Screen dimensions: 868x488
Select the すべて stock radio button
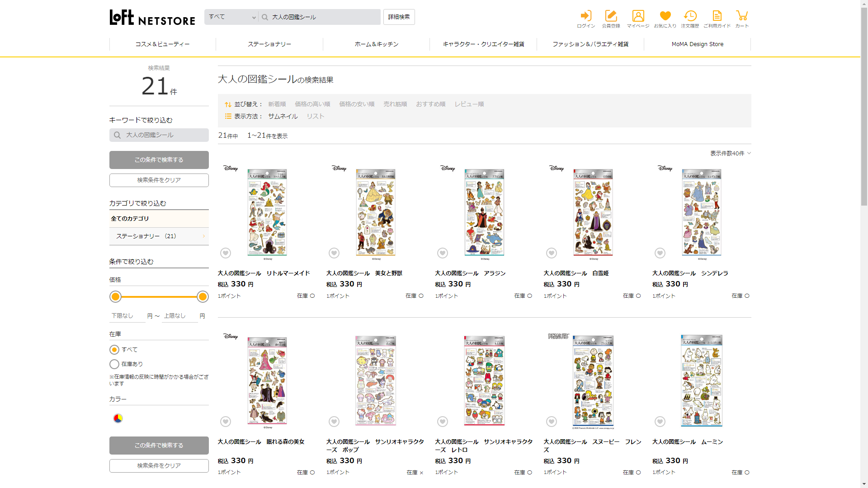point(114,350)
